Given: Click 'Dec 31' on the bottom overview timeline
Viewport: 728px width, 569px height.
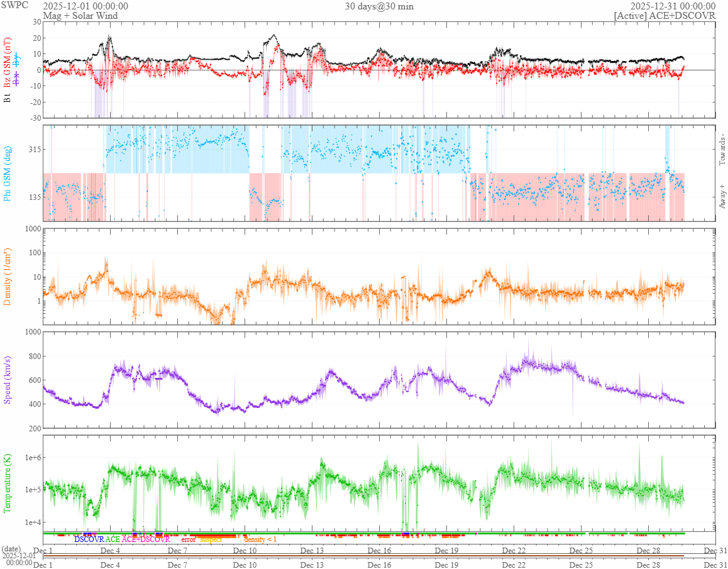Looking at the screenshot, I should click(x=715, y=565).
